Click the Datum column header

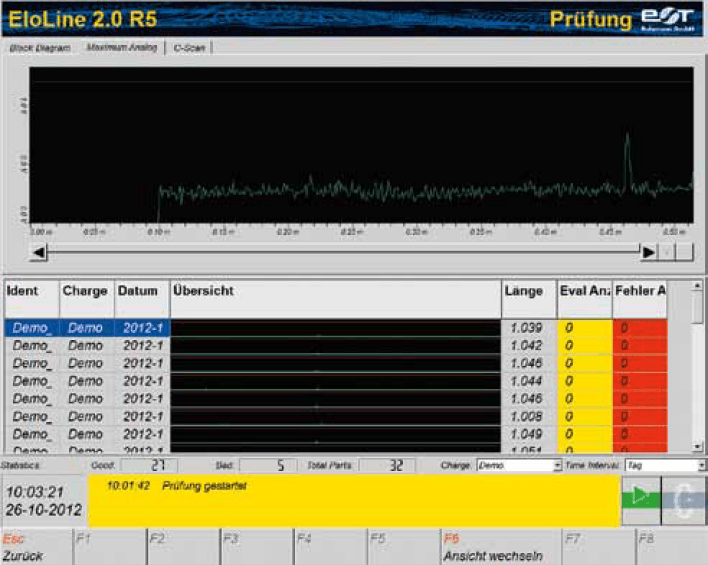tap(142, 299)
